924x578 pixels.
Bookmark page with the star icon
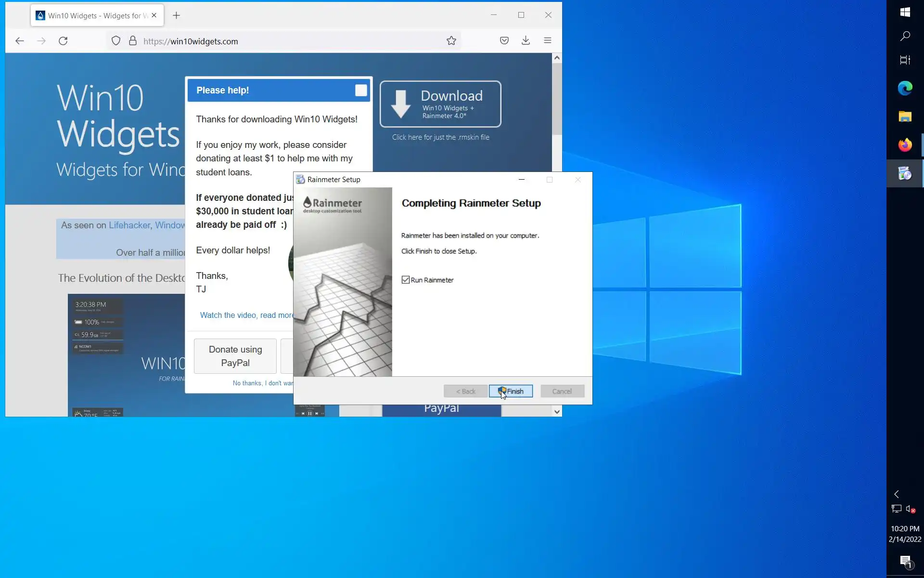click(x=451, y=41)
